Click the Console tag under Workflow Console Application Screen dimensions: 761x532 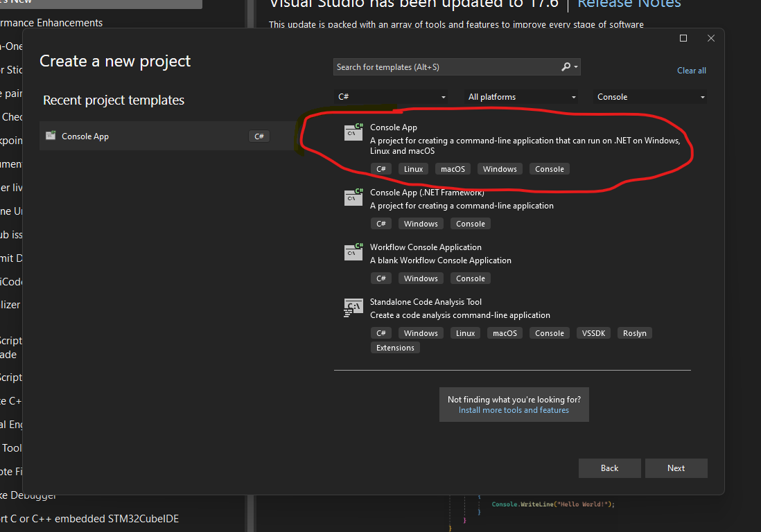[x=471, y=279]
